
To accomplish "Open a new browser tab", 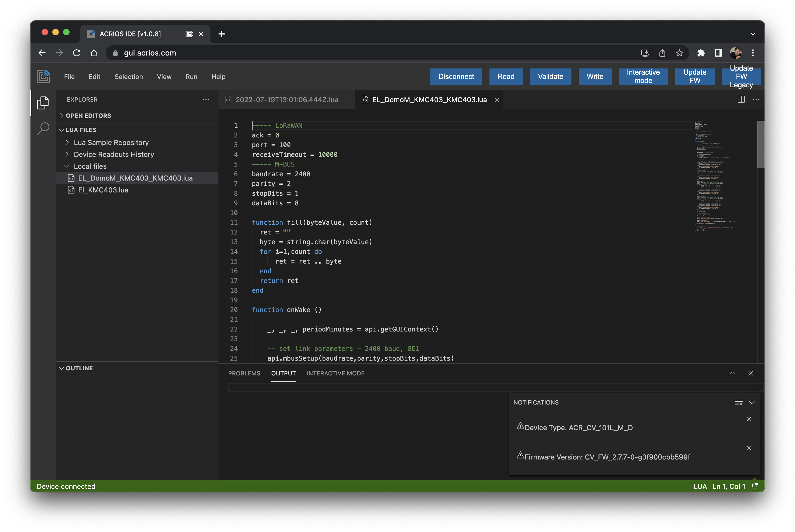I will 221,34.
